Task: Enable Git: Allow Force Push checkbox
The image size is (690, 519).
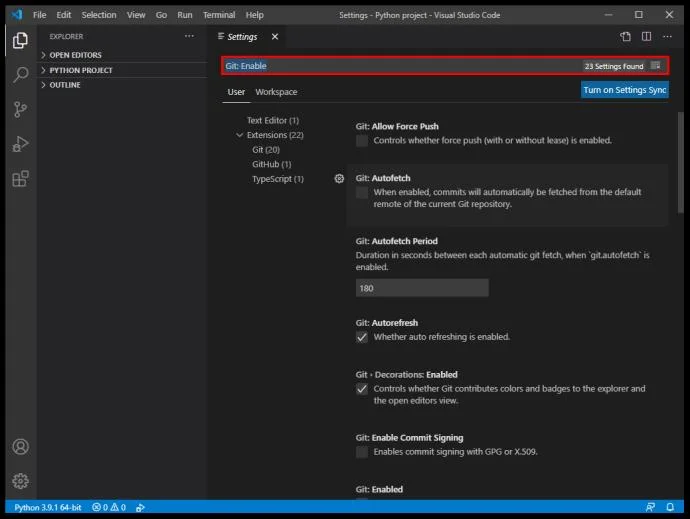Action: [x=362, y=141]
